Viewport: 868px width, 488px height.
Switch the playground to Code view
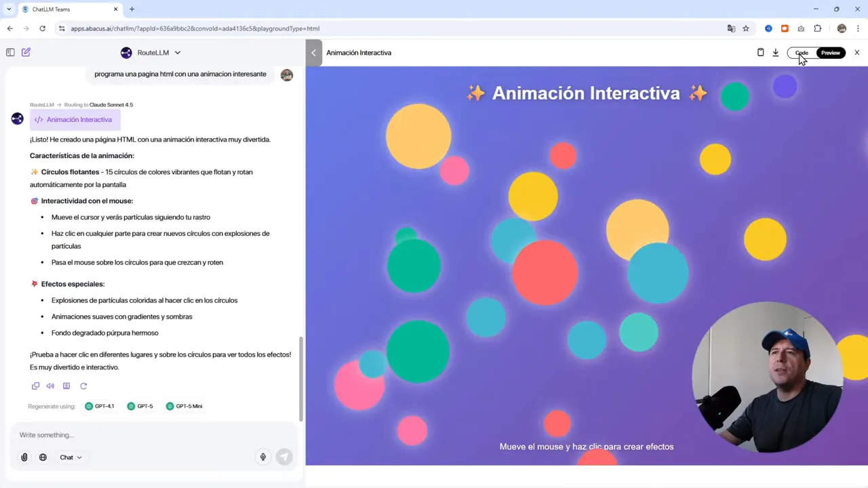click(801, 52)
